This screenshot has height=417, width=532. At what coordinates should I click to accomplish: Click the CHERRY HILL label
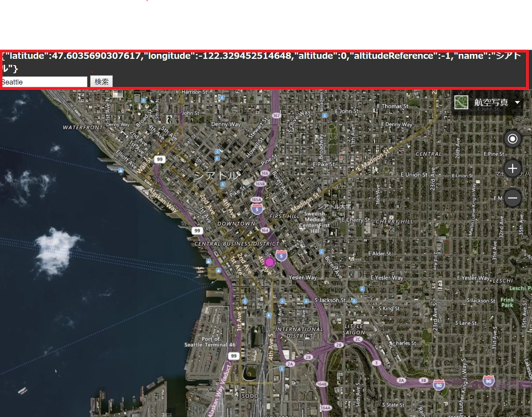click(394, 222)
